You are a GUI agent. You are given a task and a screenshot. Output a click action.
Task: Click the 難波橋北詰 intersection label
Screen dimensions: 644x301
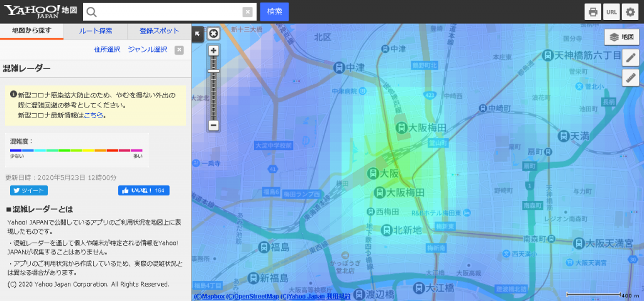510,288
